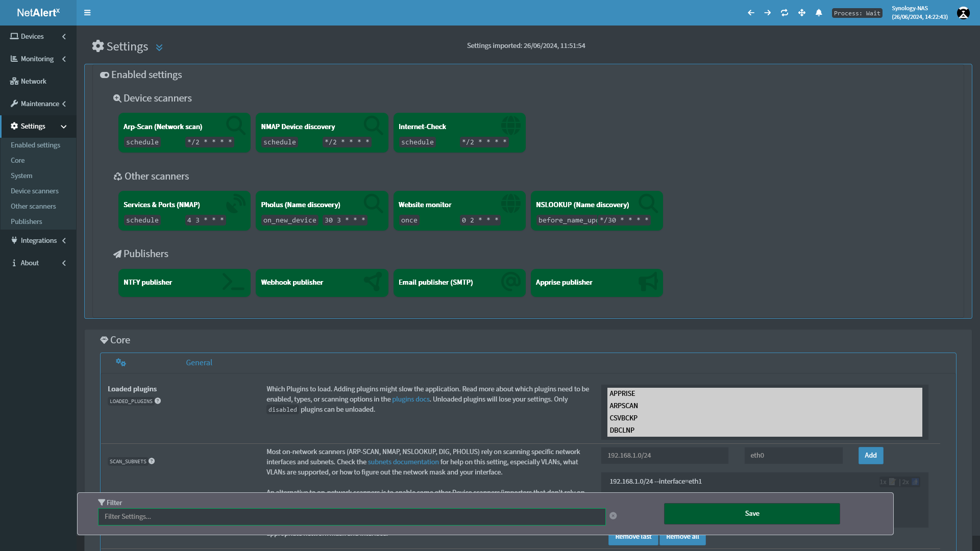Image resolution: width=980 pixels, height=551 pixels.
Task: Open the plugins docs link
Action: pyautogui.click(x=411, y=399)
